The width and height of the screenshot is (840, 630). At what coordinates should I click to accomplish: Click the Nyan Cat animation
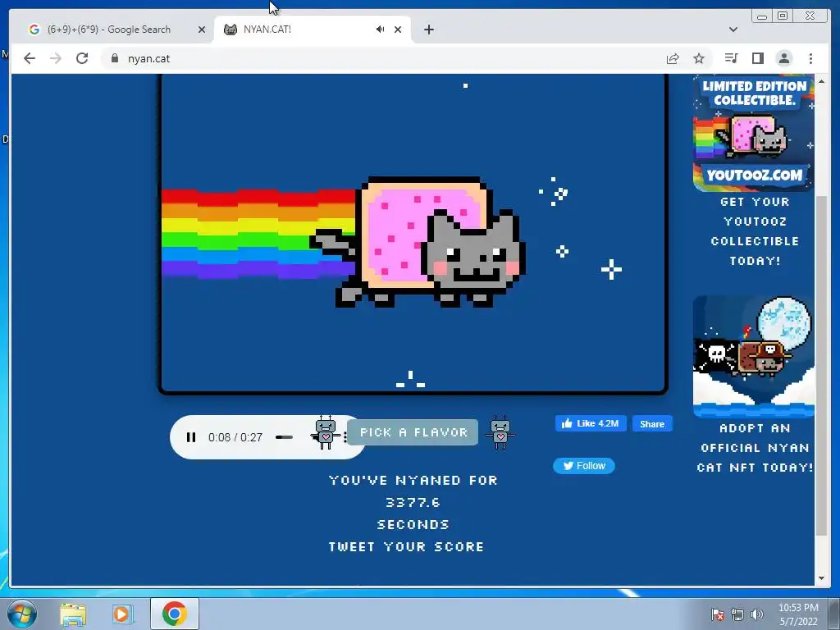click(413, 234)
